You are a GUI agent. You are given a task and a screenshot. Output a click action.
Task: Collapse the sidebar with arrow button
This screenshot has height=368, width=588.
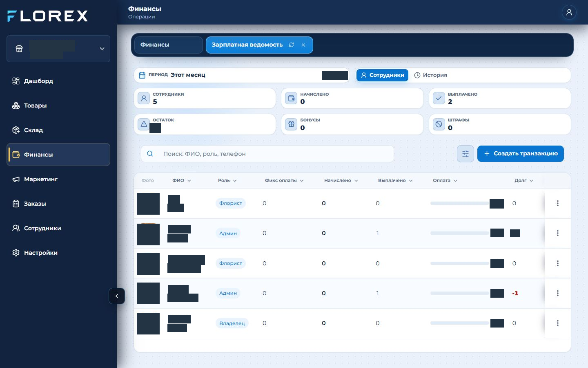tap(117, 296)
